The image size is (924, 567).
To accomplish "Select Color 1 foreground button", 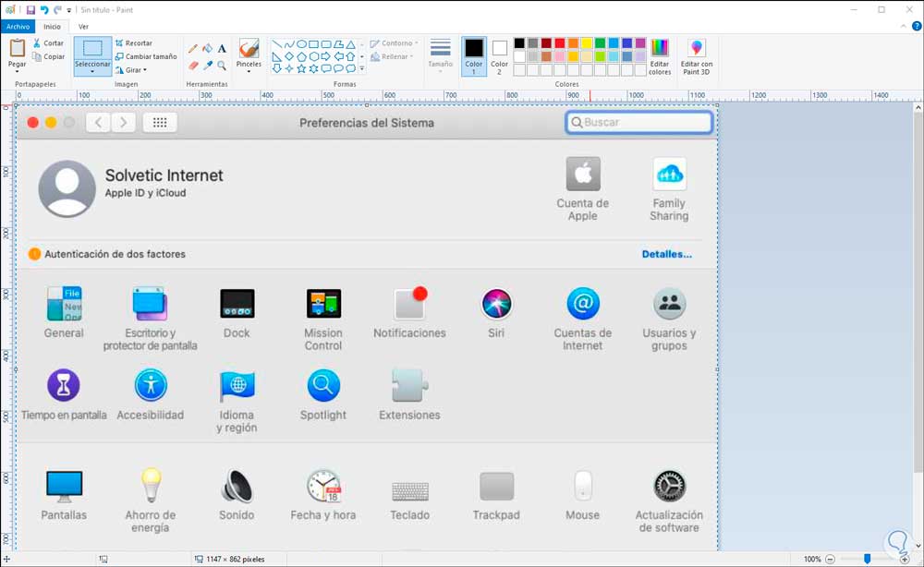I will 474,57.
